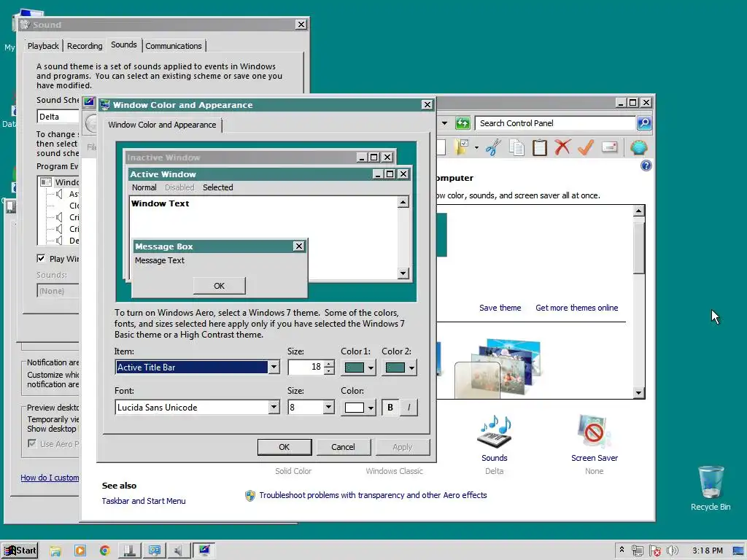Click Cancel in Window Color dialog
Viewport: 747px width, 560px height.
point(343,447)
